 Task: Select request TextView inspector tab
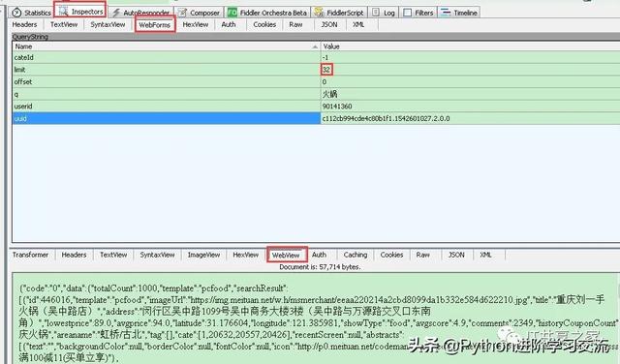pyautogui.click(x=64, y=24)
